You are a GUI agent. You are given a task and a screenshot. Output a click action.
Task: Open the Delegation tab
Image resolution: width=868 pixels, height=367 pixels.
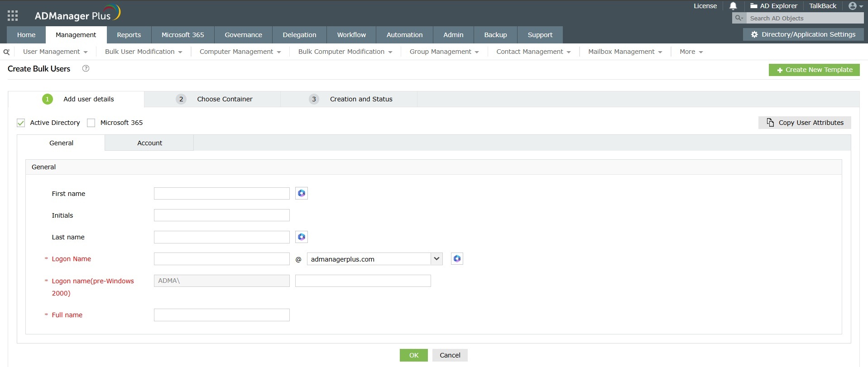pos(299,35)
